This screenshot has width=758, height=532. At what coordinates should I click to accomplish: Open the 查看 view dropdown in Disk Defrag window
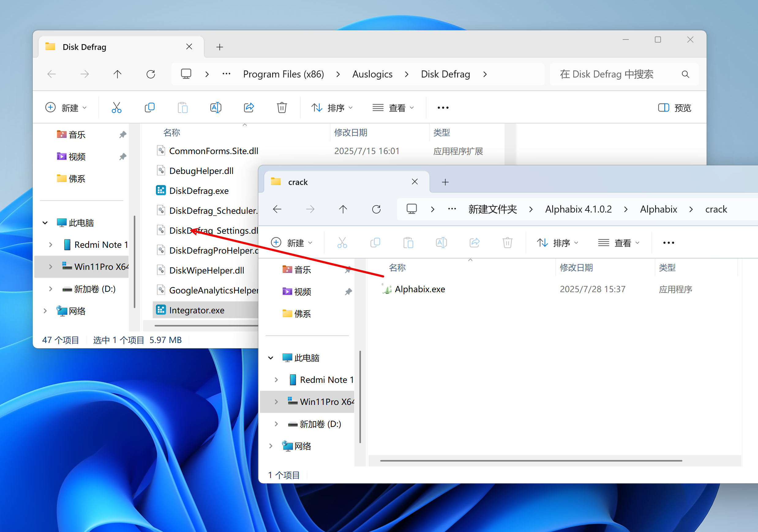point(393,108)
